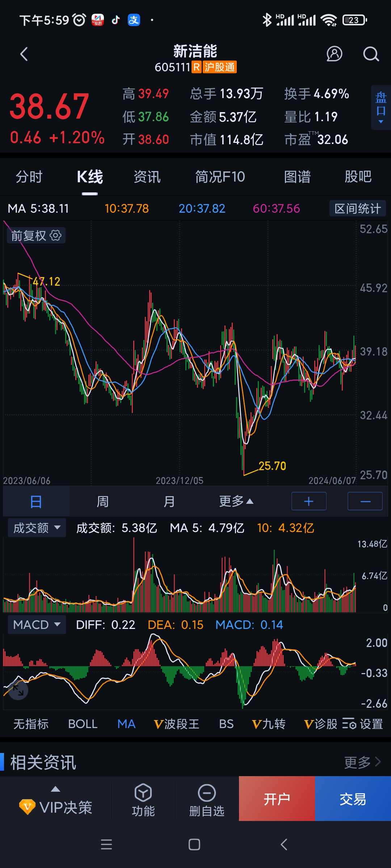This screenshot has height=868, width=391.
Task: Enable the BOLL overlay indicator
Action: (x=83, y=724)
